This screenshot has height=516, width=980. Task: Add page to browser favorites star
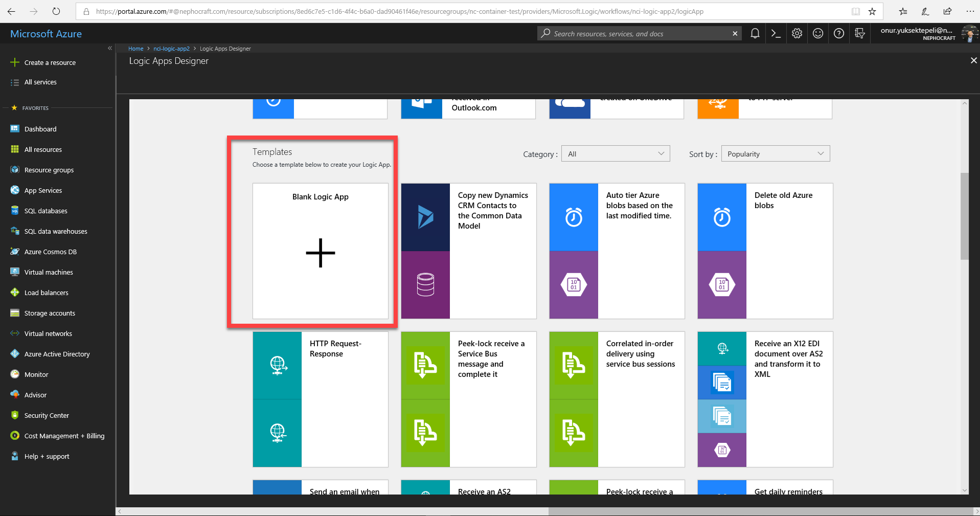click(872, 11)
